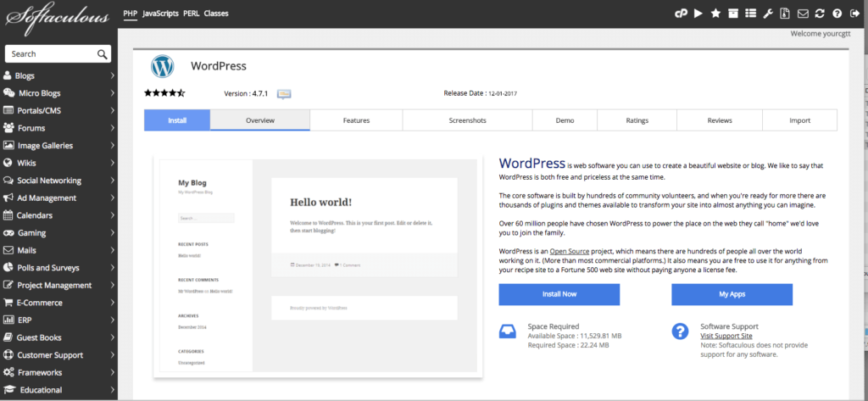
Task: Open the archive box installations icon
Action: (x=733, y=14)
